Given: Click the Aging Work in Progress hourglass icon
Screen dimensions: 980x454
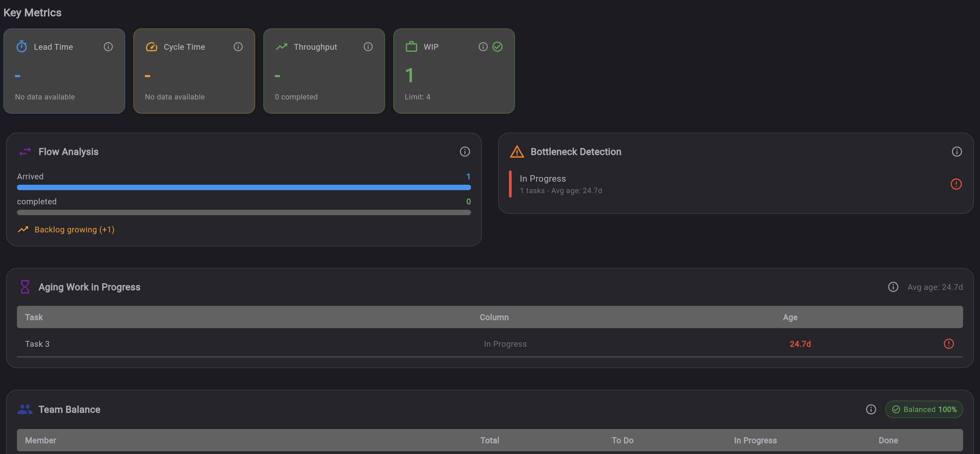Looking at the screenshot, I should (25, 287).
